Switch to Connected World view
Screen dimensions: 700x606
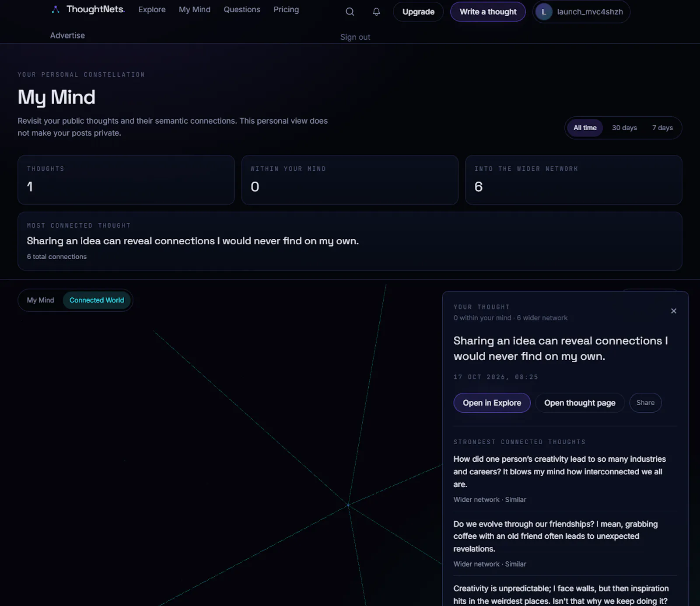pyautogui.click(x=97, y=300)
